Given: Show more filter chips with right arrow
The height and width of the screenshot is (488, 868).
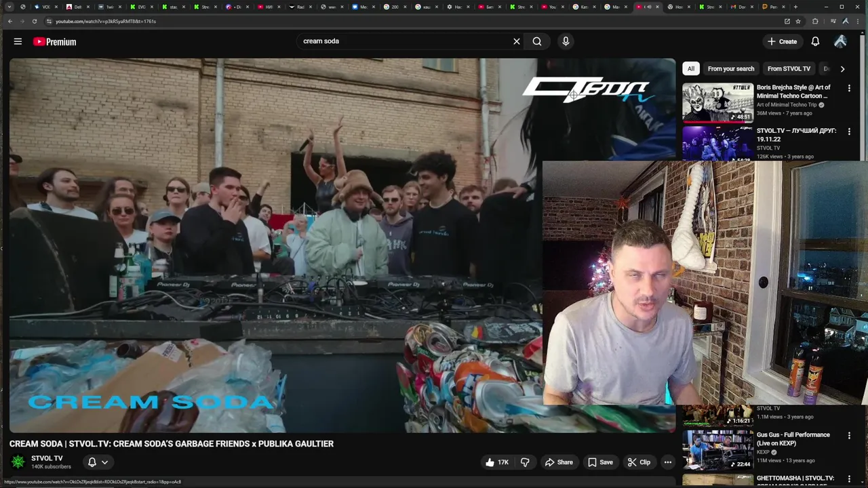Looking at the screenshot, I should pyautogui.click(x=842, y=68).
